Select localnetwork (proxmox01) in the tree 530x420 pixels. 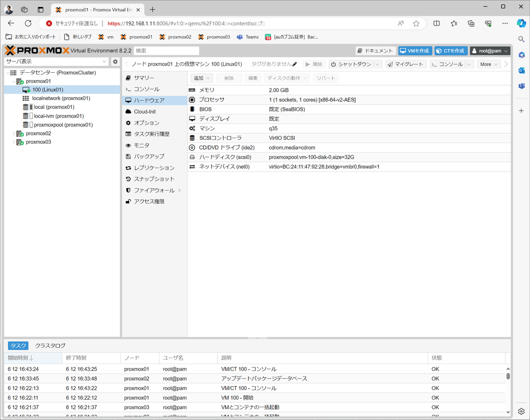62,98
